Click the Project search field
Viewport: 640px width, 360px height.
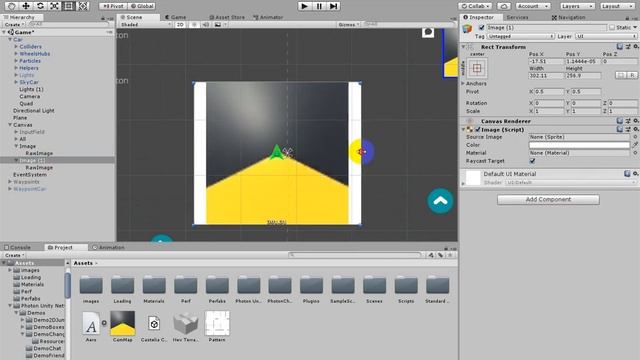click(x=355, y=255)
